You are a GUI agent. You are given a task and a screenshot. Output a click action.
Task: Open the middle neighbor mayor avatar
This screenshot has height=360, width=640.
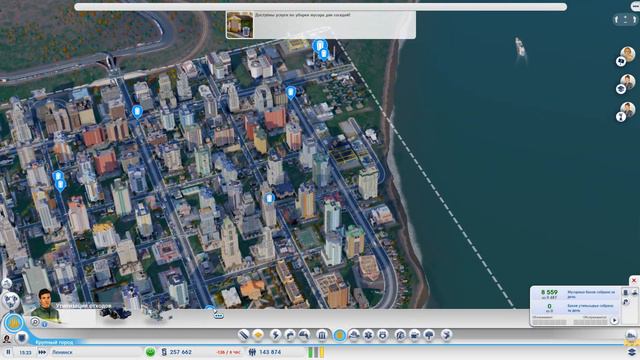[x=628, y=82]
